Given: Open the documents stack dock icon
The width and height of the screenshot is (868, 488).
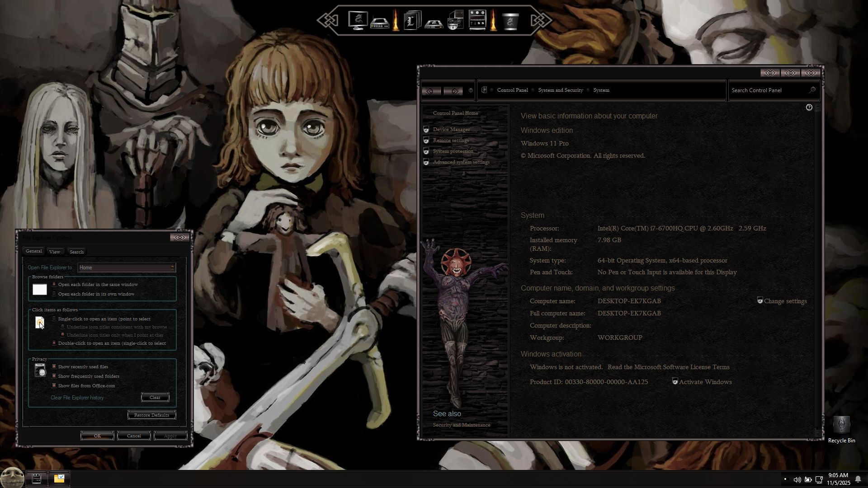Looking at the screenshot, I should pos(412,21).
